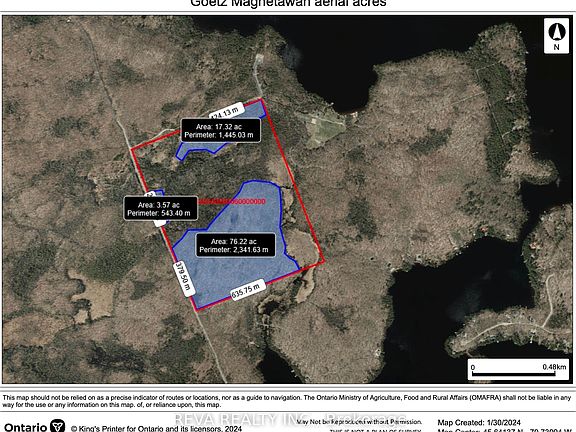Screen dimensions: 576x432
Task: Click the Ontario trillium logo icon
Action: pyautogui.click(x=57, y=425)
